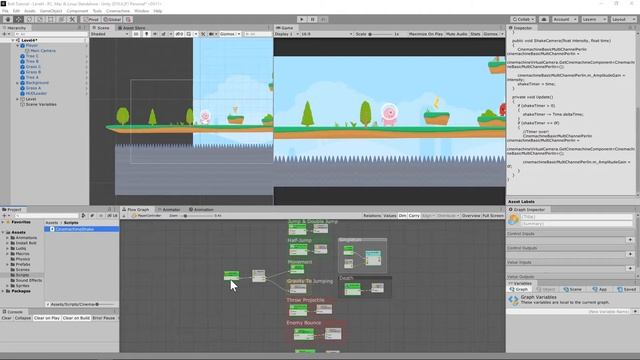Select Tree C in Hierarchy
Viewport: 640px width, 360px height.
click(x=32, y=56)
